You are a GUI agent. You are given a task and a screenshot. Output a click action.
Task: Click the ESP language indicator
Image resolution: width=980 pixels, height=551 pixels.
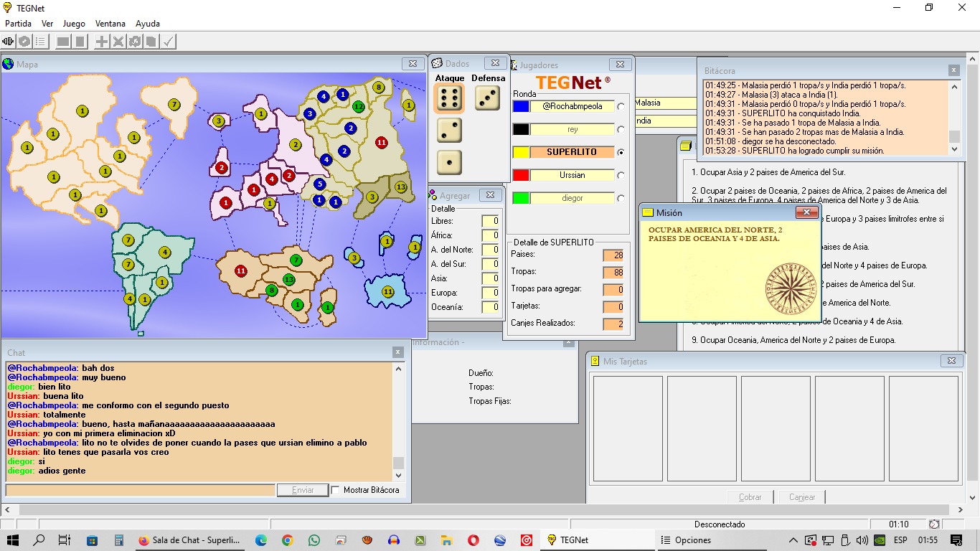(900, 540)
